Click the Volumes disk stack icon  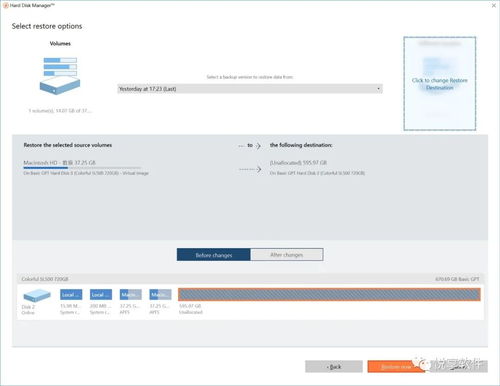coord(60,76)
